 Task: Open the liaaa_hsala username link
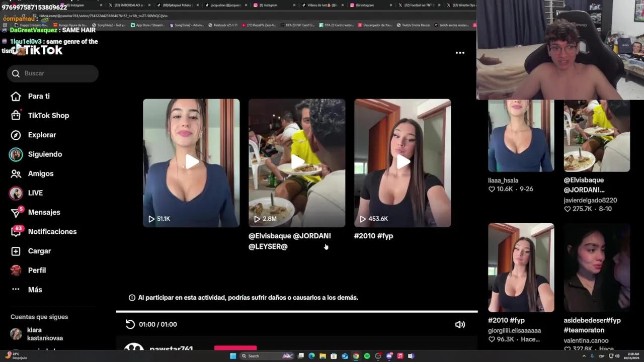pos(503,180)
